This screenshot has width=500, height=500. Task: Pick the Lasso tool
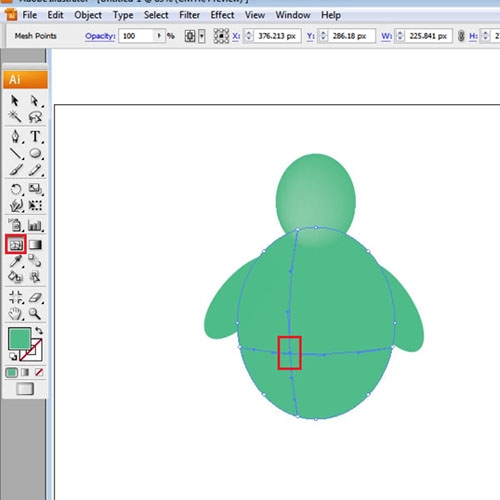pyautogui.click(x=35, y=117)
